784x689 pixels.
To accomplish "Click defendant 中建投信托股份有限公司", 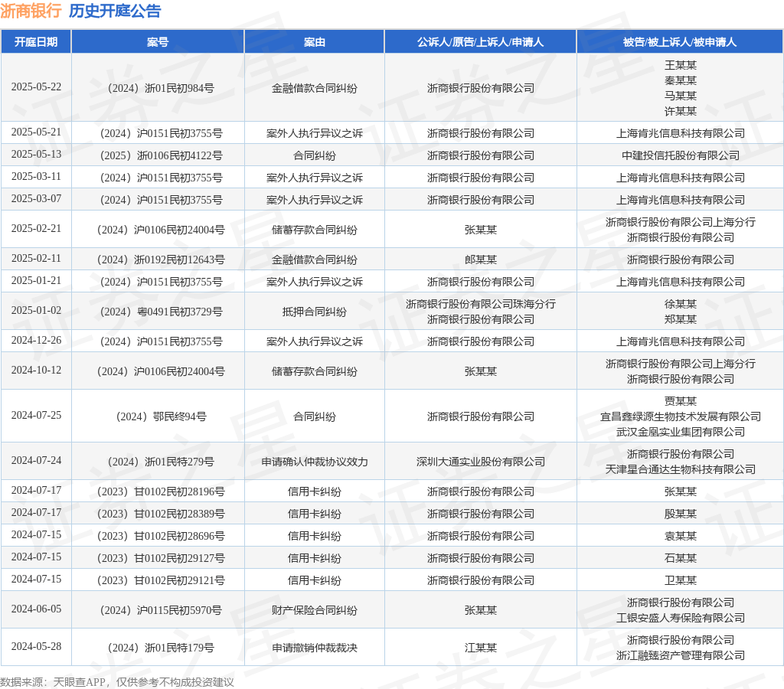I will click(680, 155).
